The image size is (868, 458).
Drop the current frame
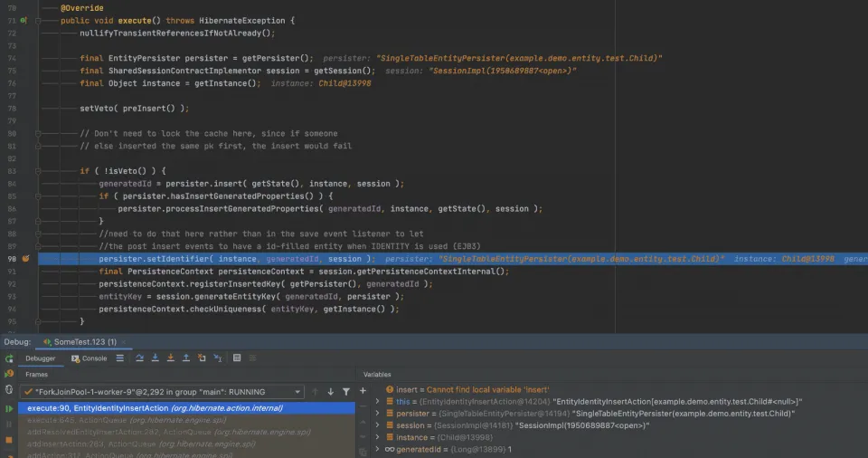pos(202,358)
